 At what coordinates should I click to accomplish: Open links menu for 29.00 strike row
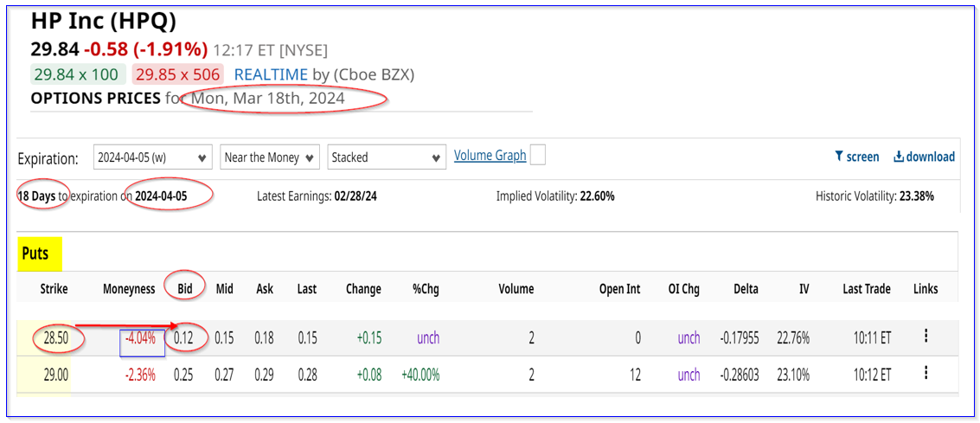point(926,373)
